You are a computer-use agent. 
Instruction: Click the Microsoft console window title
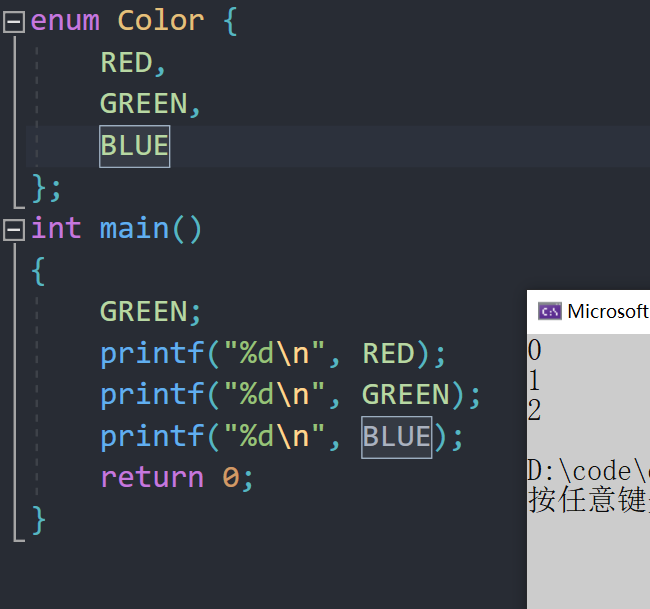point(607,311)
